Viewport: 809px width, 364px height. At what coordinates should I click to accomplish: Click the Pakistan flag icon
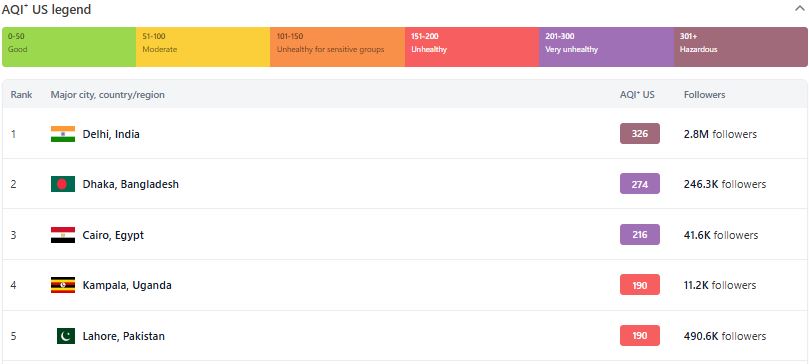[x=66, y=336]
